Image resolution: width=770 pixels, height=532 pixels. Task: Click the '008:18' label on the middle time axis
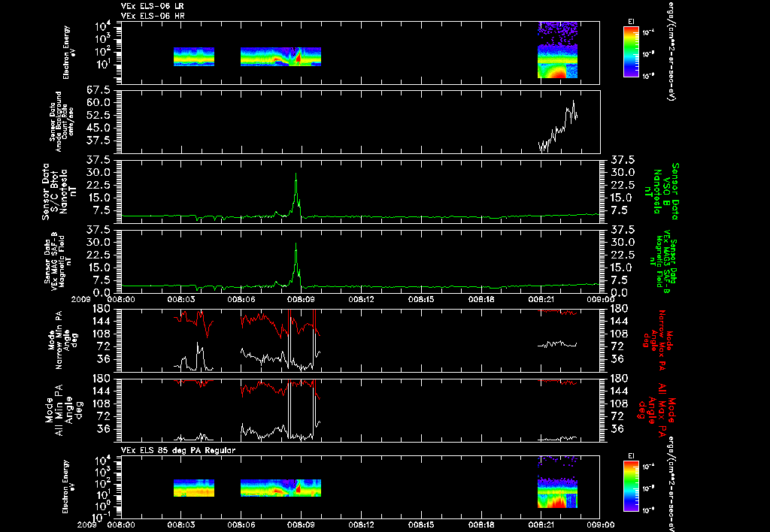click(x=480, y=299)
